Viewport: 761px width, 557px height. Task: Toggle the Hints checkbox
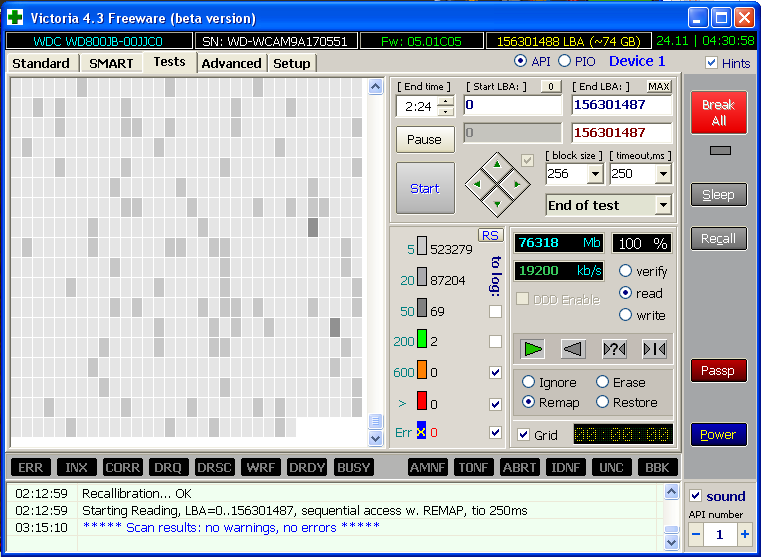(x=711, y=63)
